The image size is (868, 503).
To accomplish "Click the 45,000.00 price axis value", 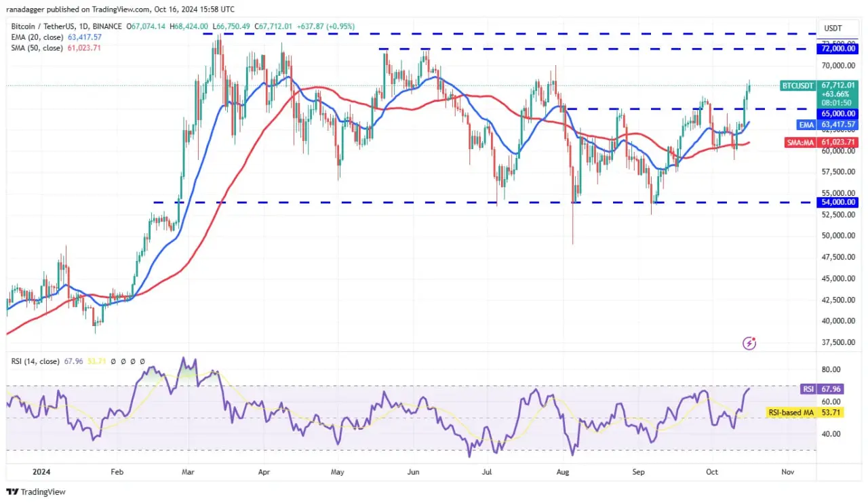I will (838, 279).
